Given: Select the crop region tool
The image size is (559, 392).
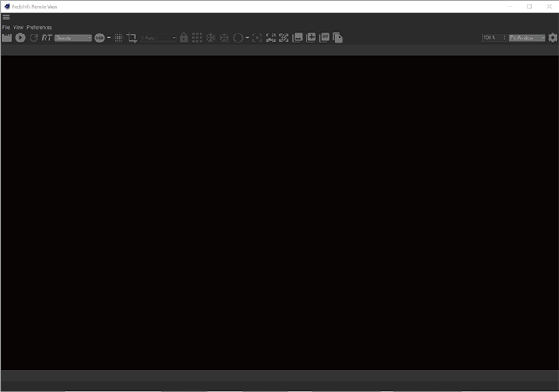Looking at the screenshot, I should tap(132, 38).
